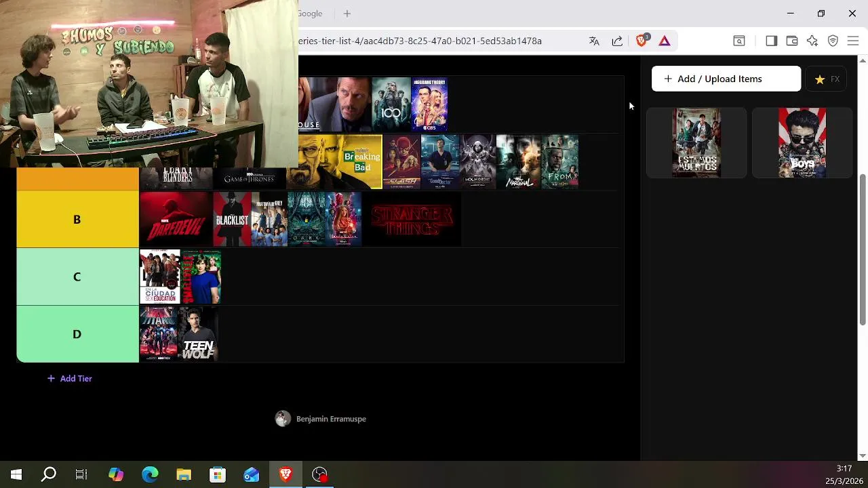Click the Brave VPN shield icon
This screenshot has width=868, height=488.
pyautogui.click(x=833, y=41)
